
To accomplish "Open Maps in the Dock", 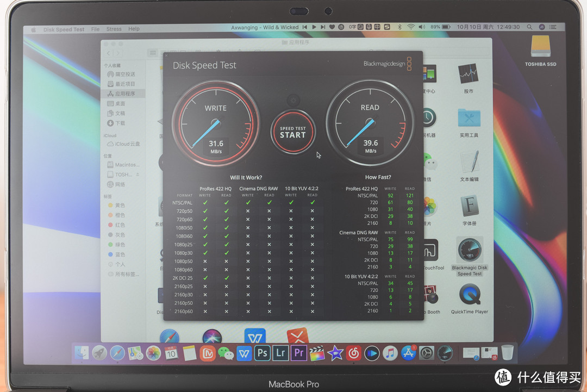I will [135, 353].
